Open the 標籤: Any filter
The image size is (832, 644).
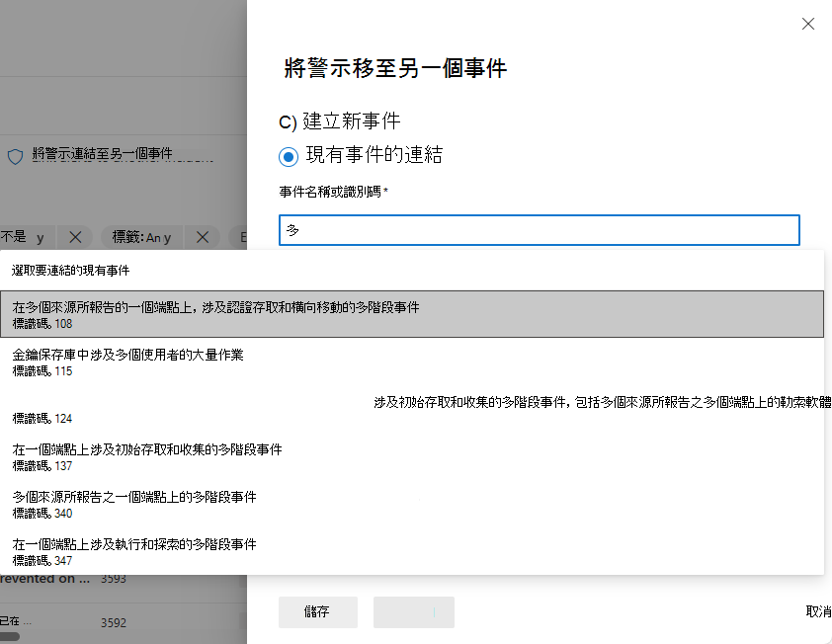click(141, 237)
